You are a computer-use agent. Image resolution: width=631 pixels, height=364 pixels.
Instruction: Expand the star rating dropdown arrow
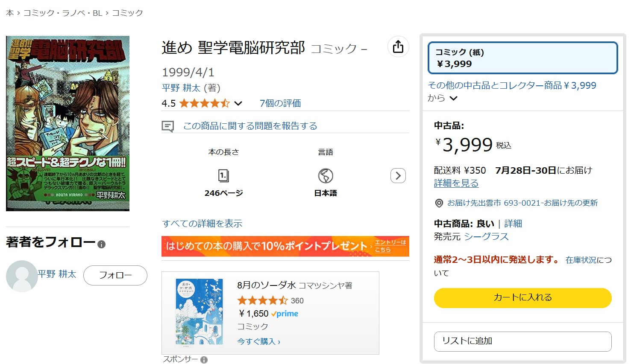(x=238, y=103)
